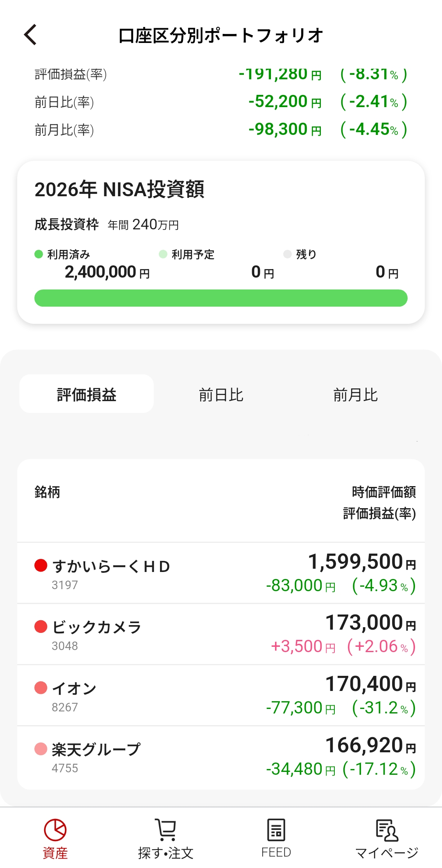
Task: Tap the dot beside ビックカメラ
Action: click(41, 626)
